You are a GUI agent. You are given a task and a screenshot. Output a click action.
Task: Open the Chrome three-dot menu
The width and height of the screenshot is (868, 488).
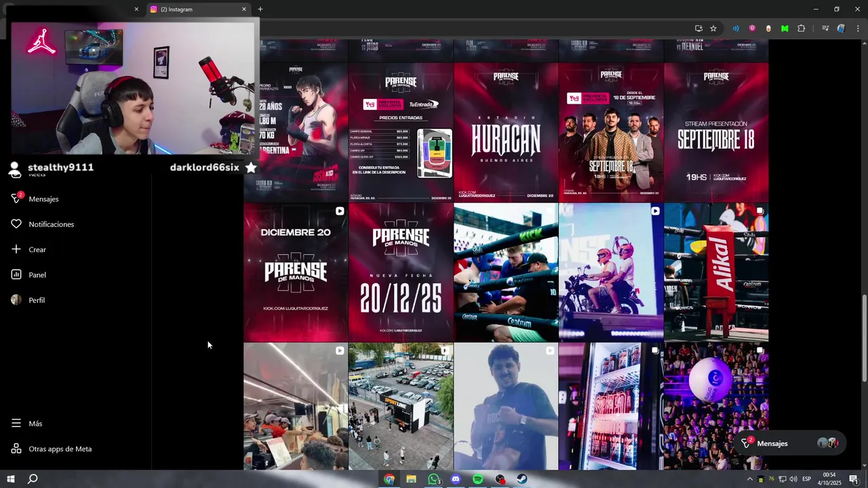click(858, 28)
